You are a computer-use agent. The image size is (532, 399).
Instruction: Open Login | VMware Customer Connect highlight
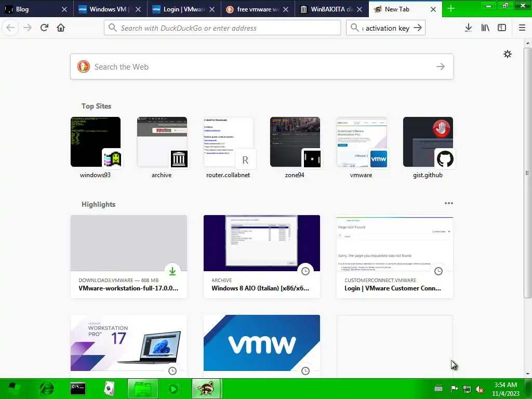[395, 257]
